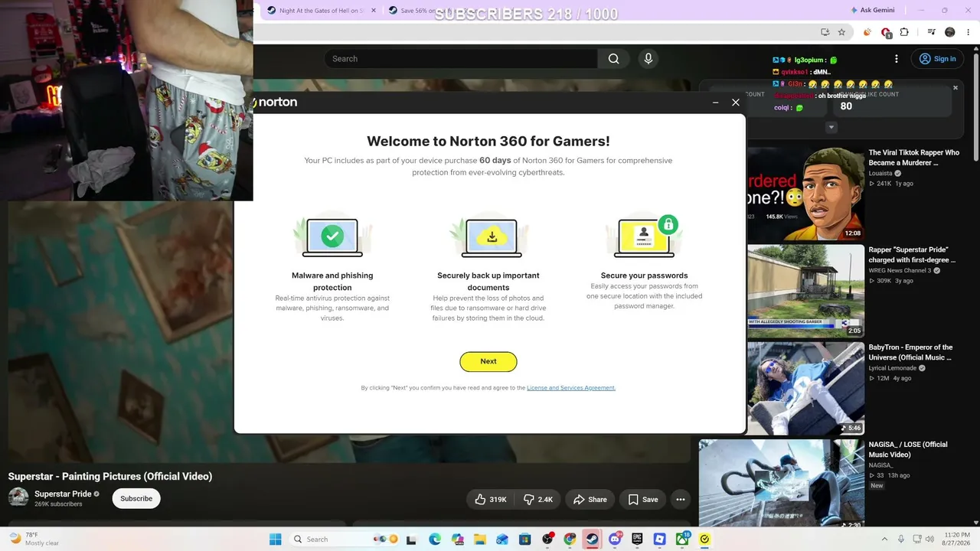Open more actions menu beside Save
Viewport: 980px width, 551px height.
[680, 500]
